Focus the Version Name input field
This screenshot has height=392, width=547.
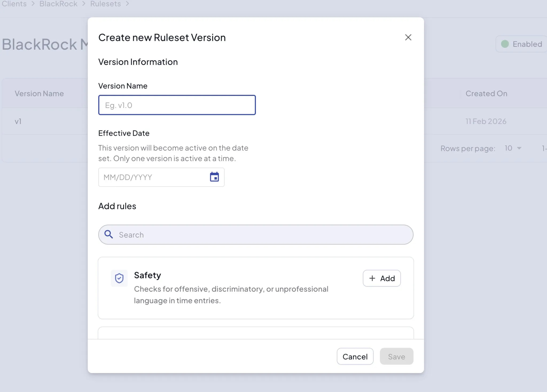pos(177,105)
